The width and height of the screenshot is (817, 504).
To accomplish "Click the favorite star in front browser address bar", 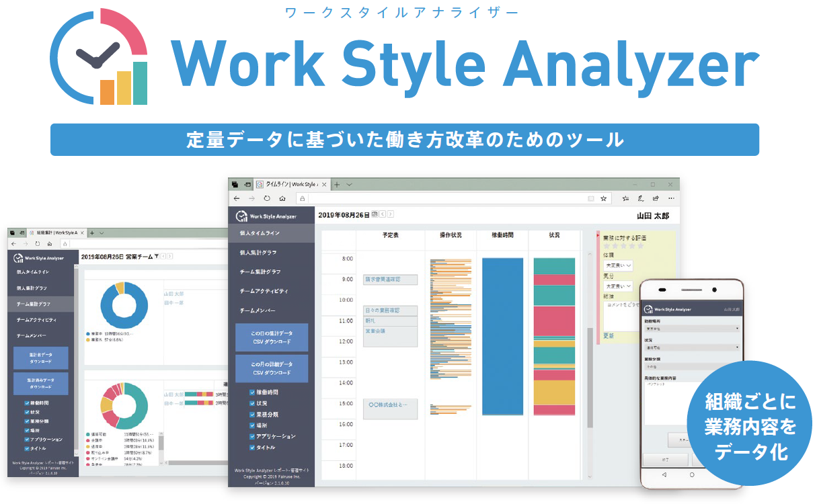I will tap(604, 198).
